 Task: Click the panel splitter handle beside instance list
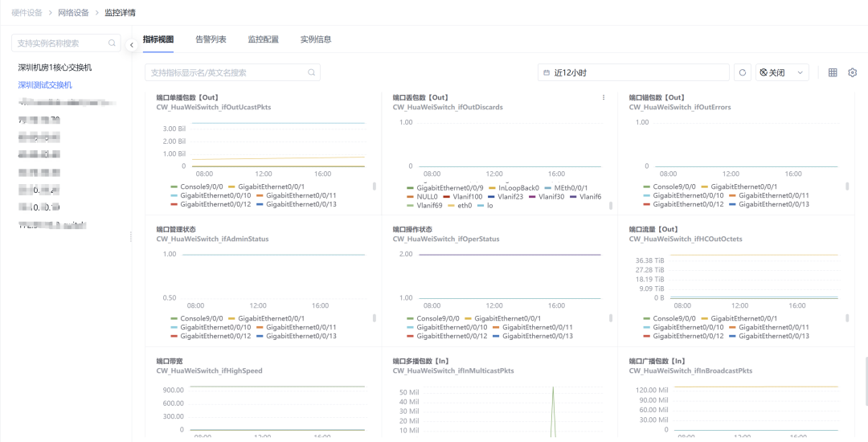click(131, 237)
